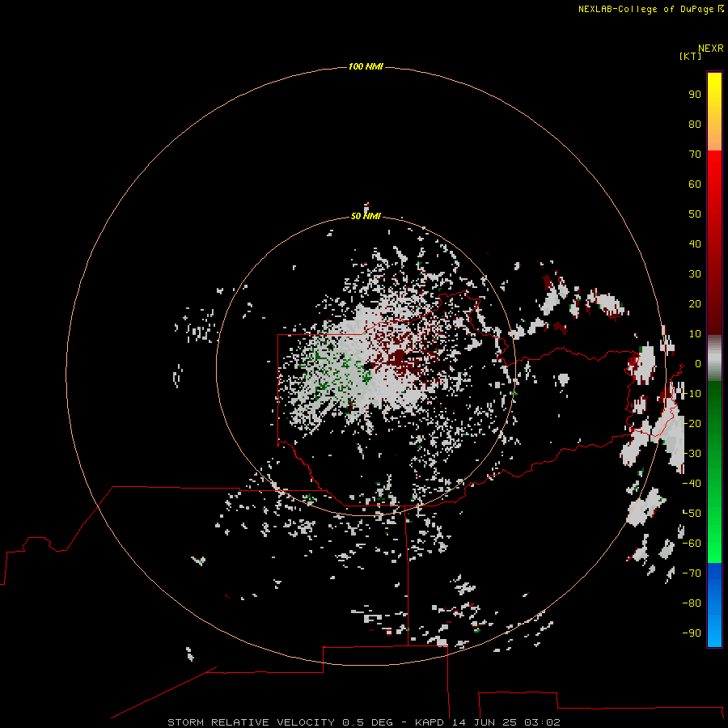Click the -30 knot scale label
This screenshot has width=728, height=728.
tap(692, 454)
